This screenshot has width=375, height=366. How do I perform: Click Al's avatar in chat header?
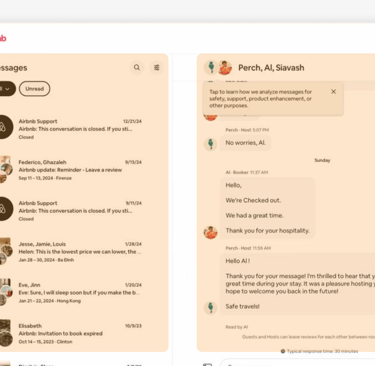tap(225, 68)
